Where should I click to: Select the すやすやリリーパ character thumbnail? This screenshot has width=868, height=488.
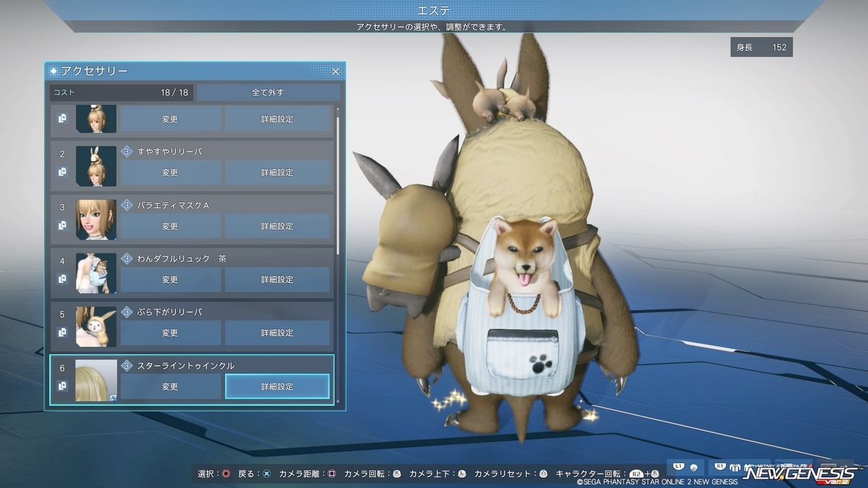click(x=96, y=166)
